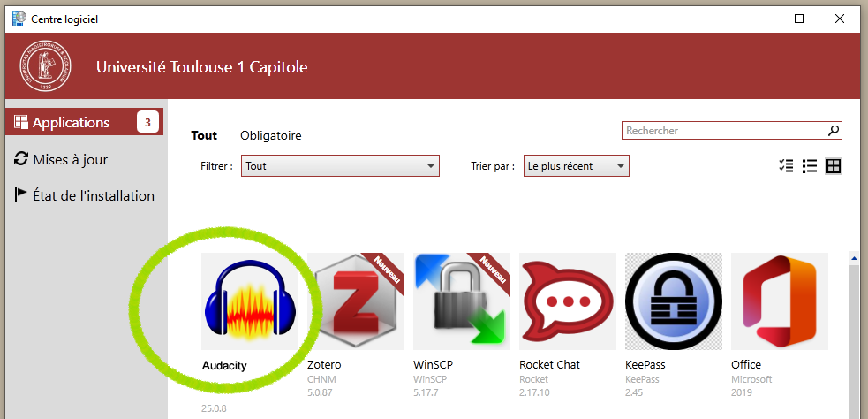
Task: Click the KeePass name label
Action: pyautogui.click(x=645, y=365)
